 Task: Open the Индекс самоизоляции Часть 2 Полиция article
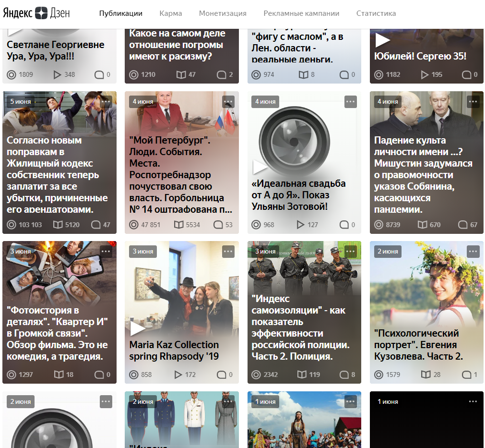(300, 327)
